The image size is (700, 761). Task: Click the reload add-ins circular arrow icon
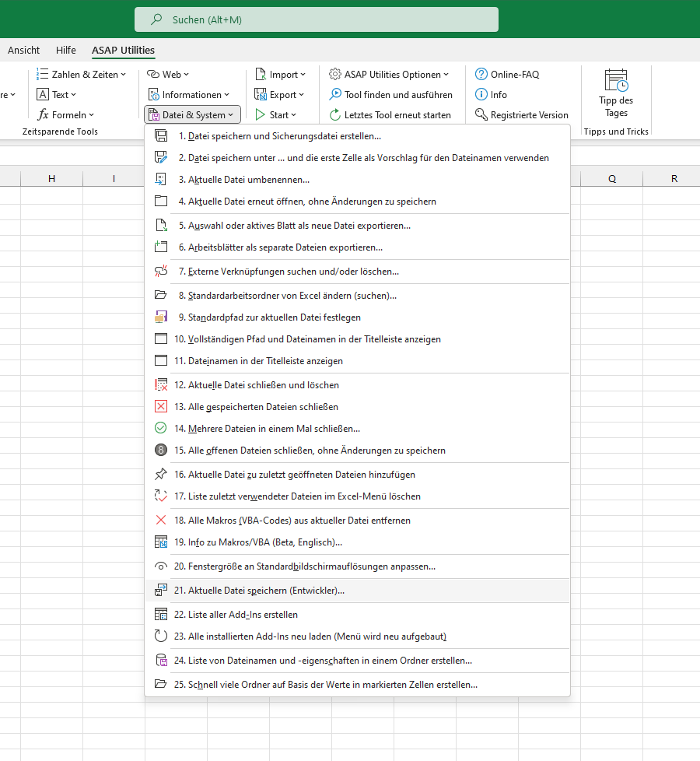[160, 637]
